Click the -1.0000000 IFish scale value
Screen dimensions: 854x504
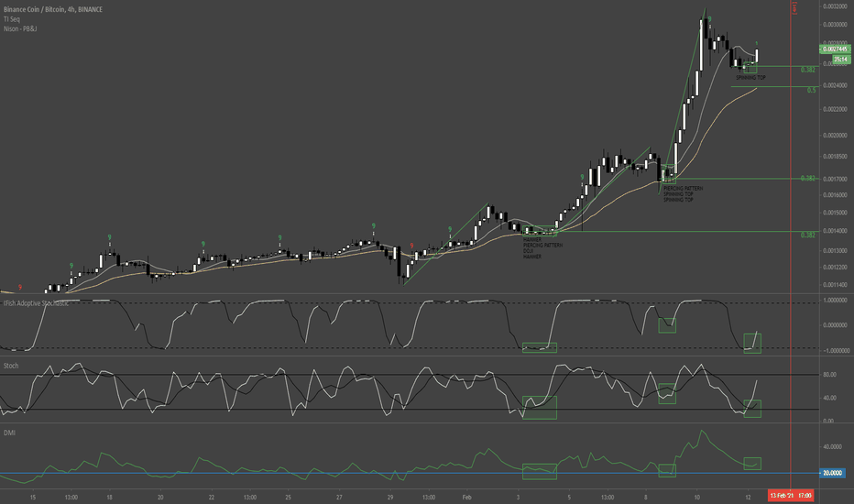[x=834, y=351]
